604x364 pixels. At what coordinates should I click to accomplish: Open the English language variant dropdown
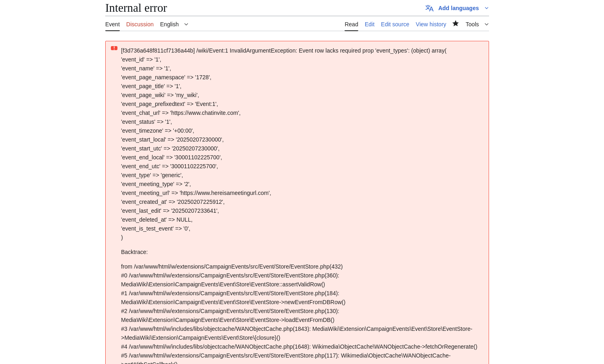coord(174,24)
